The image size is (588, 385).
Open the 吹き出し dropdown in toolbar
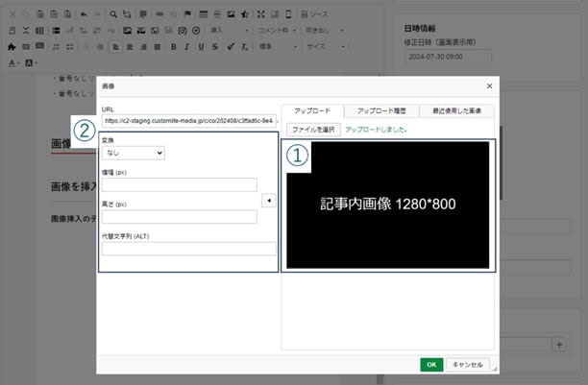pyautogui.click(x=325, y=31)
